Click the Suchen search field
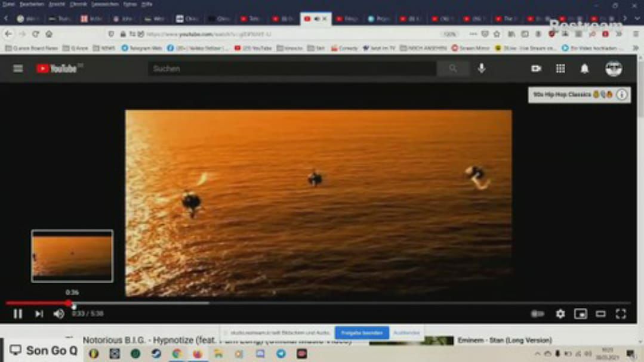The height and width of the screenshot is (362, 644). coord(292,69)
